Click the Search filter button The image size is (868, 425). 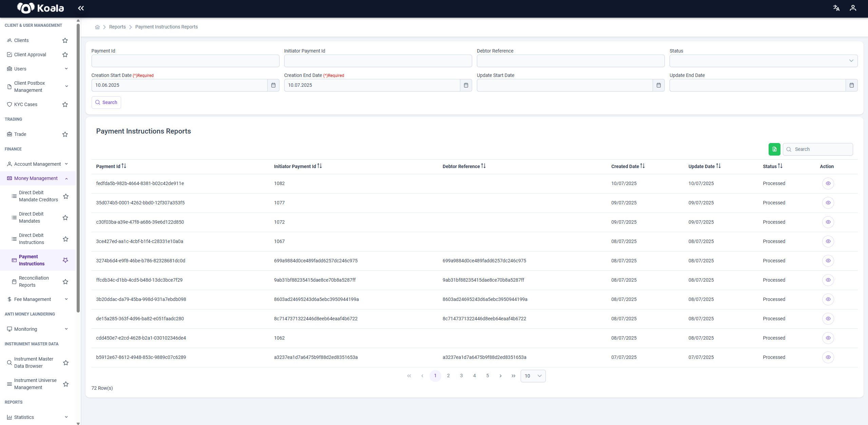106,102
